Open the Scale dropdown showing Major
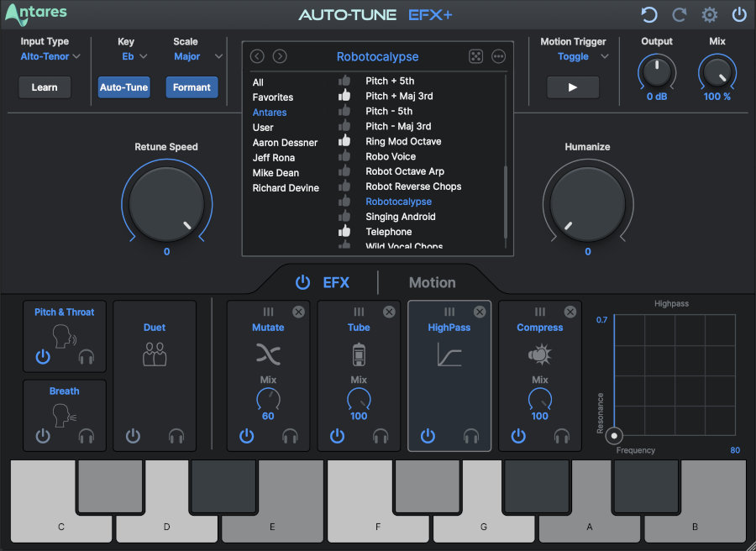Screen dimensions: 756x551 coord(194,56)
